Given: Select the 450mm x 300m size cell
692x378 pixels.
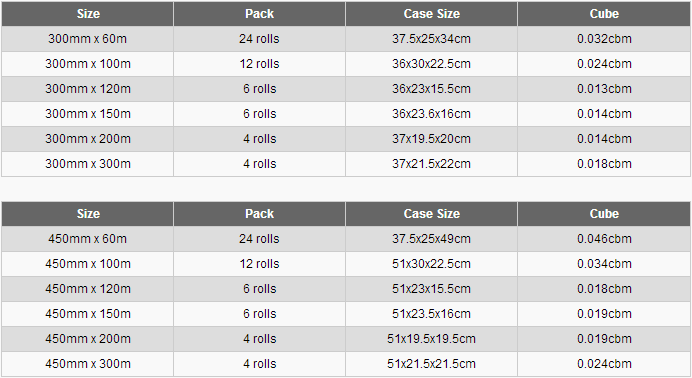Looking at the screenshot, I should (87, 364).
